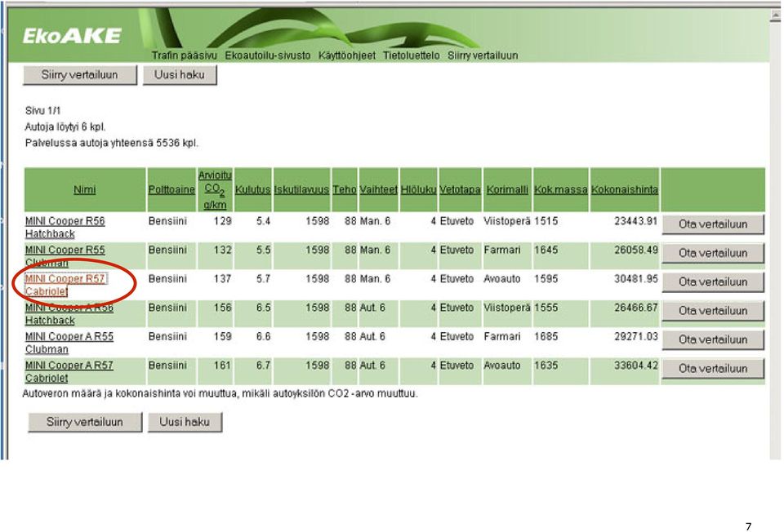This screenshot has height=532, width=784.
Task: Sort table by Kok.massa column
Action: click(x=561, y=190)
